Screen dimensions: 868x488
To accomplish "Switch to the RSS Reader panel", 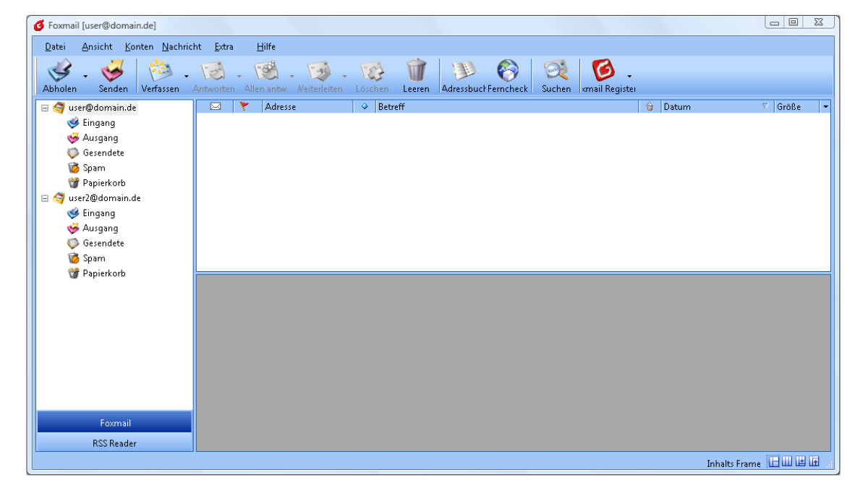I will (114, 443).
